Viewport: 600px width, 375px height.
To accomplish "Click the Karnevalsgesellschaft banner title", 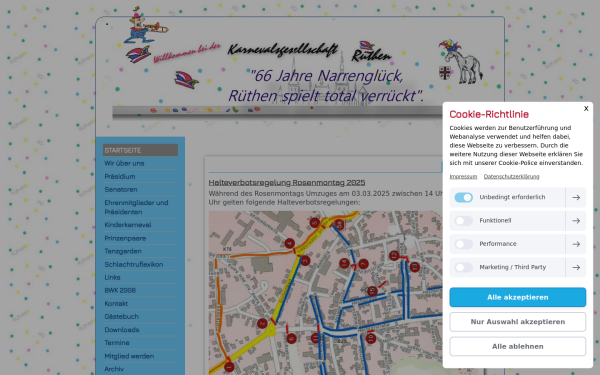I will [282, 50].
